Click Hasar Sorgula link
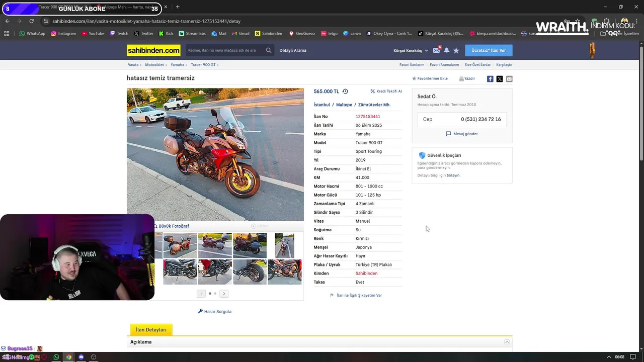 [215, 312]
